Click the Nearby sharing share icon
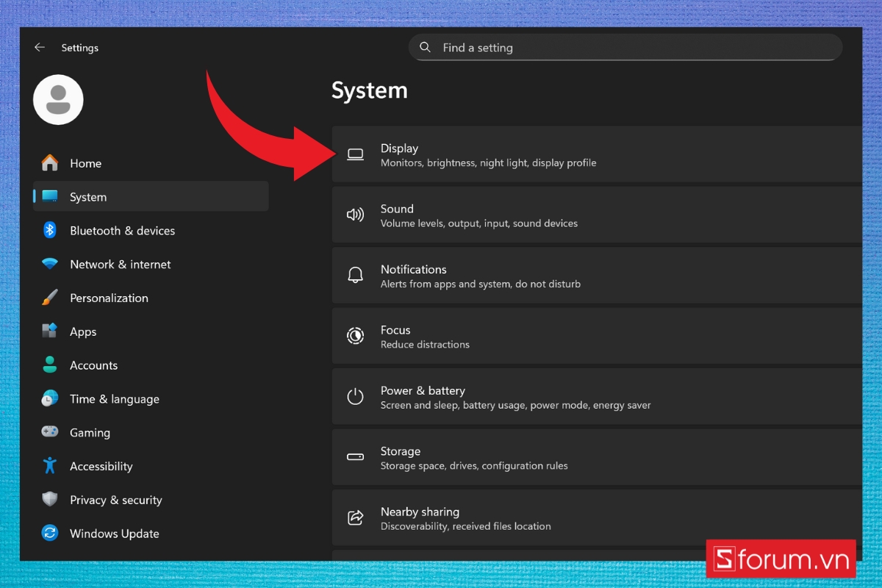The height and width of the screenshot is (588, 882). coord(355,517)
